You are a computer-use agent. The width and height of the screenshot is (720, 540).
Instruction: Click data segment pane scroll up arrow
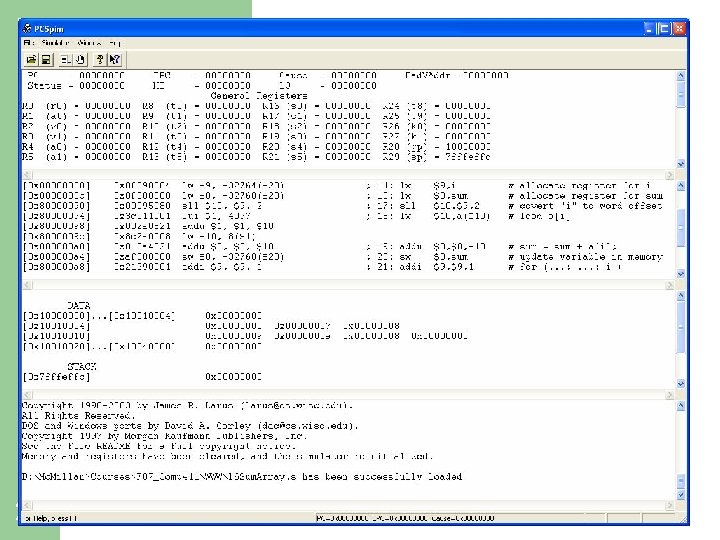pos(681,296)
